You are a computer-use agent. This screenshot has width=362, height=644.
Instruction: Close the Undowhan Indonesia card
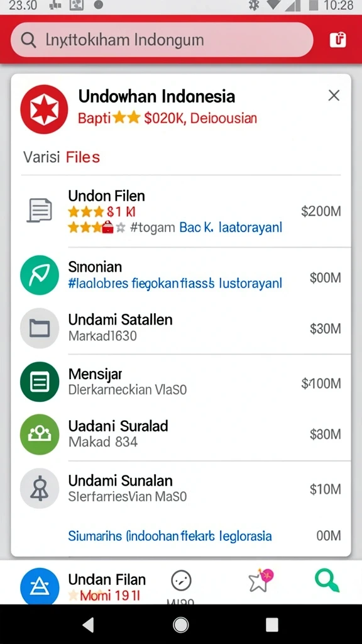(x=334, y=96)
